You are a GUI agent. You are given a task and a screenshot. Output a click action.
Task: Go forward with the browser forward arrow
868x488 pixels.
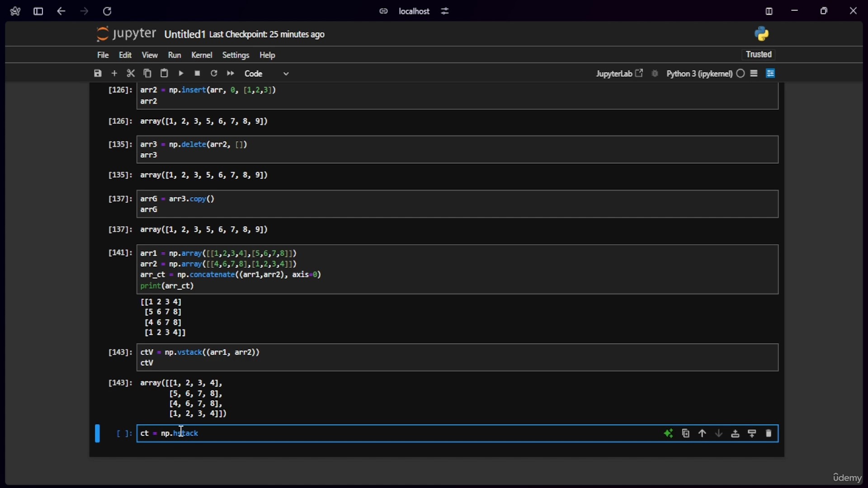(84, 11)
